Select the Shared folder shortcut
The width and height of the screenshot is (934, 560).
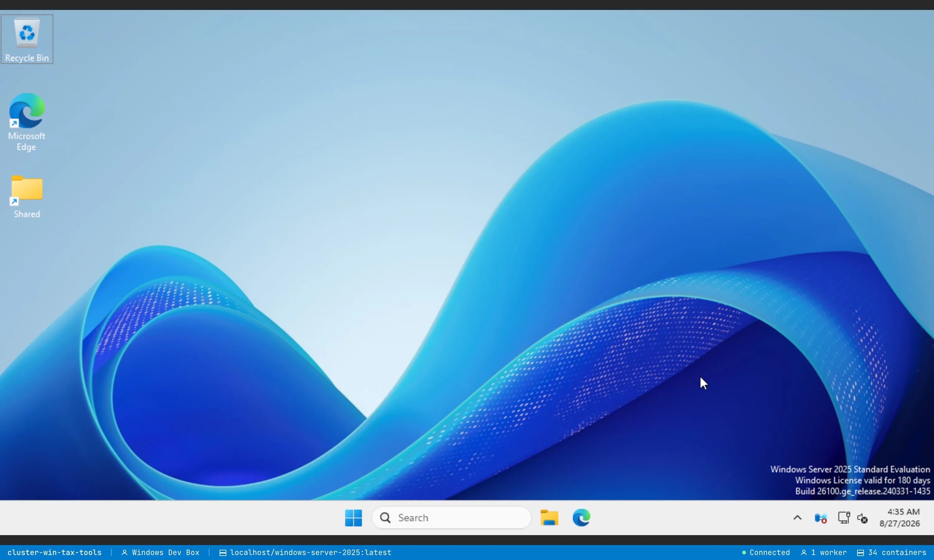27,197
